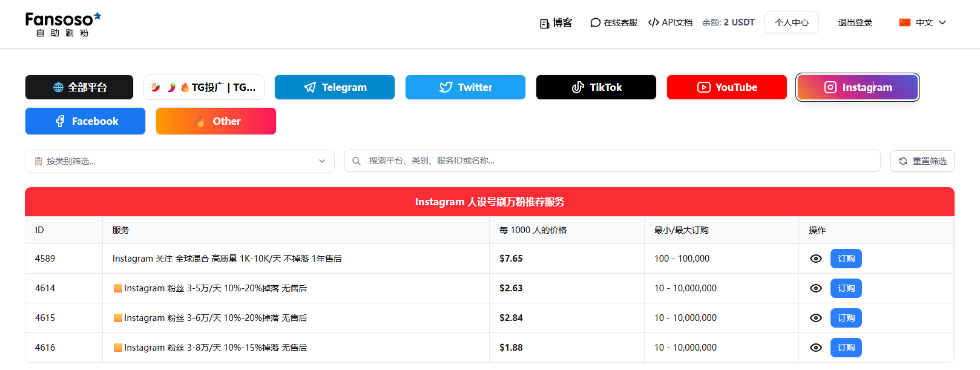This screenshot has width=980, height=370.
Task: Select the Instagram platform tab
Action: (x=858, y=87)
